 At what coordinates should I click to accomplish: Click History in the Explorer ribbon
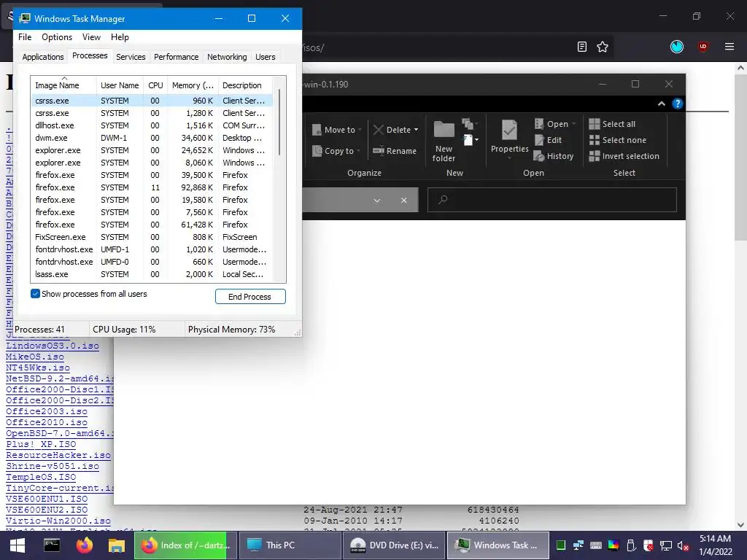(x=554, y=156)
